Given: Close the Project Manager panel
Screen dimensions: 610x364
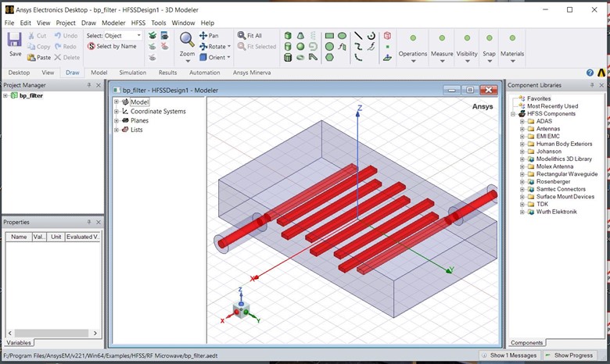Looking at the screenshot, I should tap(99, 85).
